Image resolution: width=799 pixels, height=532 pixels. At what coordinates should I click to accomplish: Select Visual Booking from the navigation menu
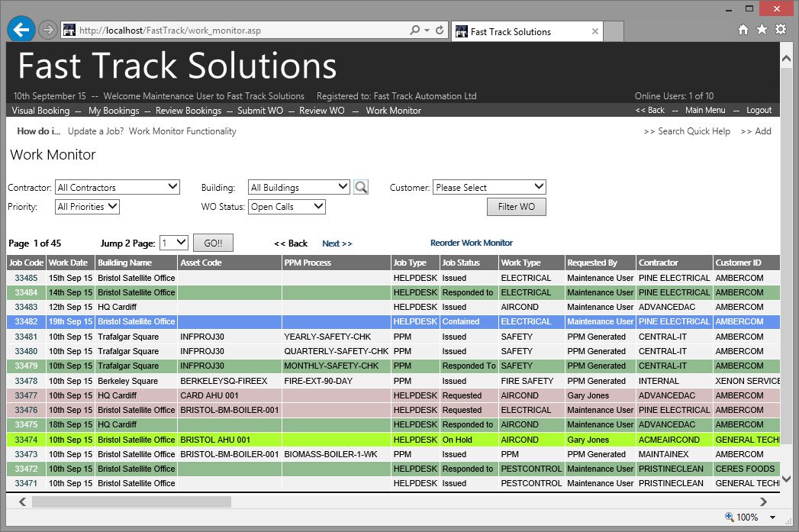coord(40,110)
